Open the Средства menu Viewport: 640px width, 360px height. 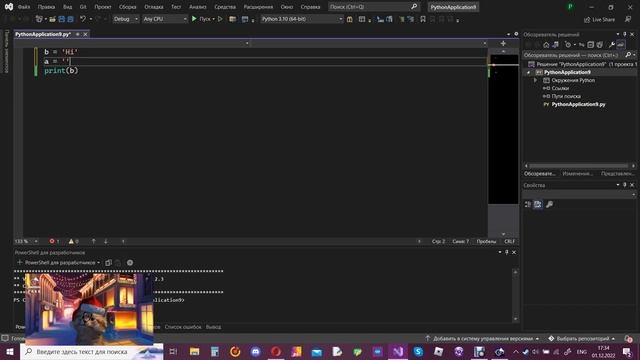pyautogui.click(x=225, y=7)
